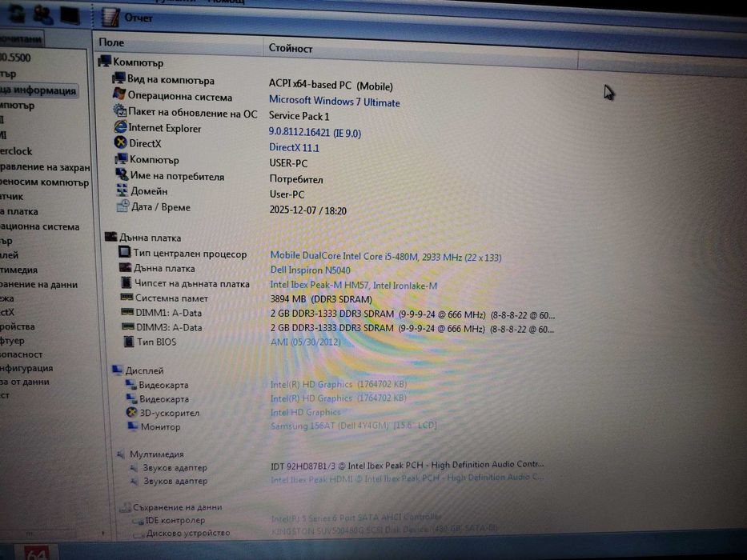Click the red 64 taskbar icon

[x=36, y=553]
